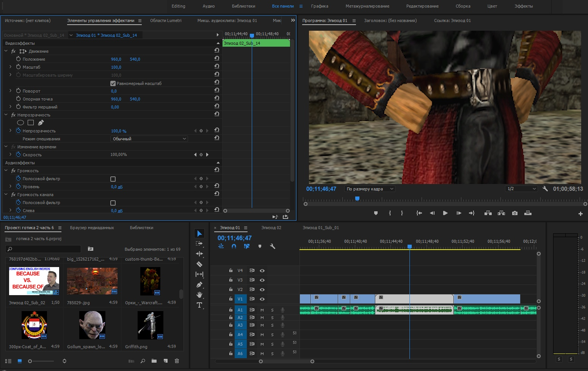Open program monitor wrench settings

[545, 189]
